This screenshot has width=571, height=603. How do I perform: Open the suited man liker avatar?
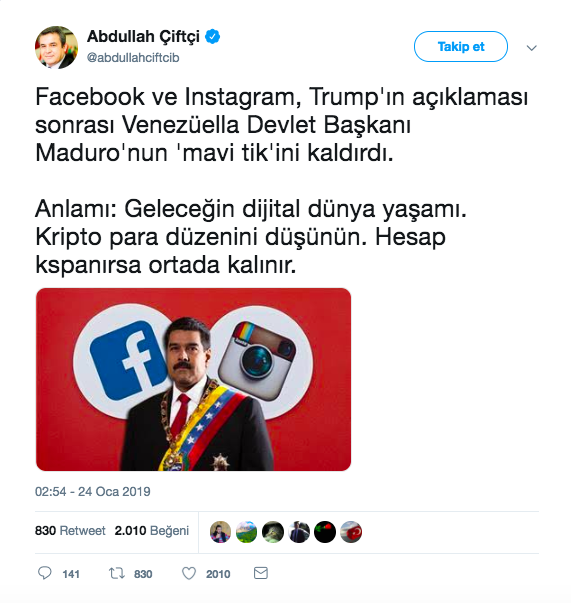299,532
